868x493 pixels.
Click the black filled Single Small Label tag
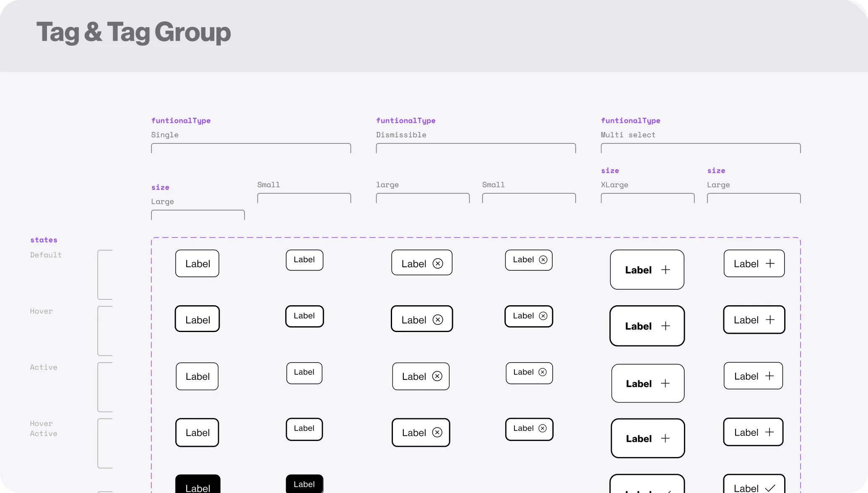(x=304, y=484)
